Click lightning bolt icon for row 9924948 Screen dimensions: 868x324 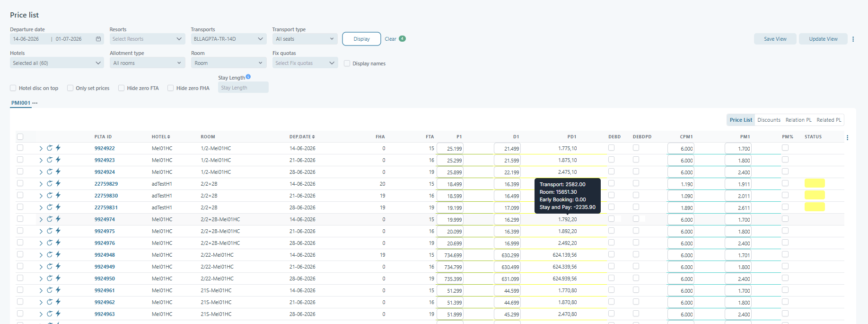pyautogui.click(x=58, y=254)
